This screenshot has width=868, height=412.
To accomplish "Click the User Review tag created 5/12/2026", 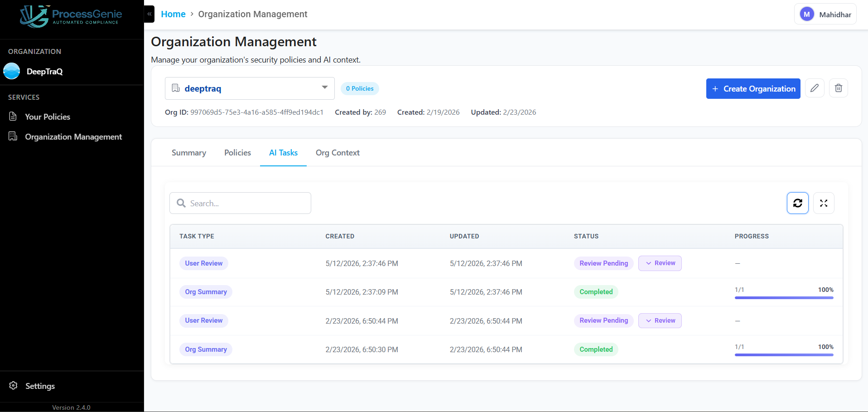I will click(x=203, y=263).
